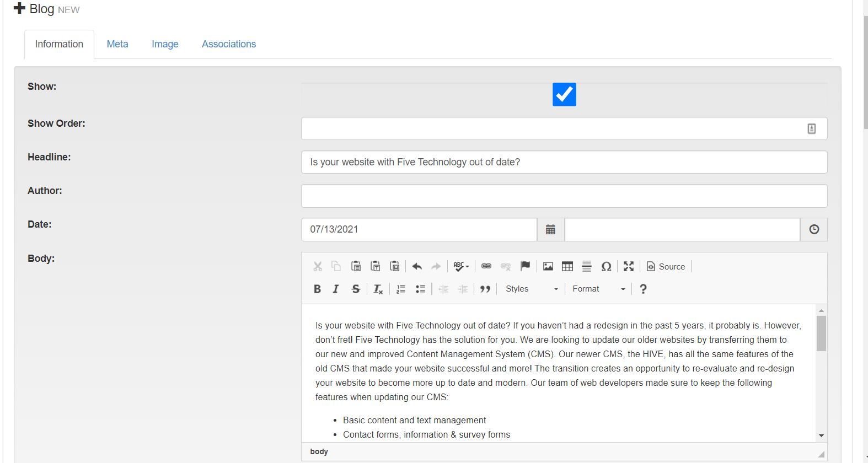Screen dimensions: 868x463
Task: Apply block quote formatting
Action: pyautogui.click(x=485, y=289)
